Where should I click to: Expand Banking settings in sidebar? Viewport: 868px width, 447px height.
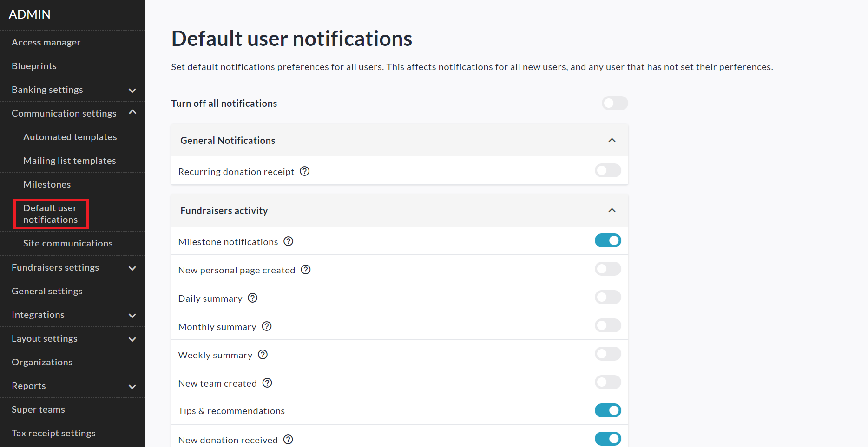(132, 90)
